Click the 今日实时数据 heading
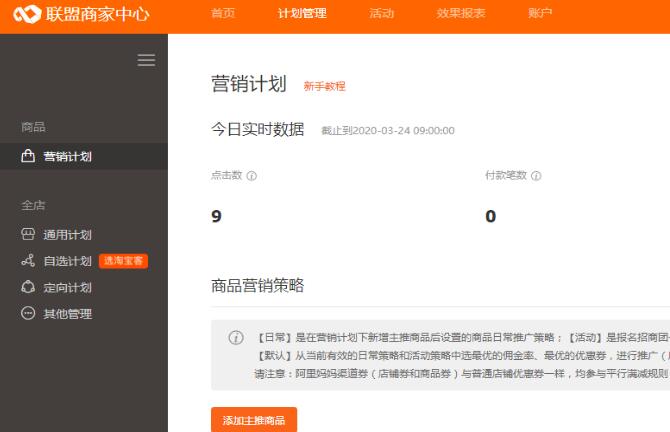 (x=258, y=129)
